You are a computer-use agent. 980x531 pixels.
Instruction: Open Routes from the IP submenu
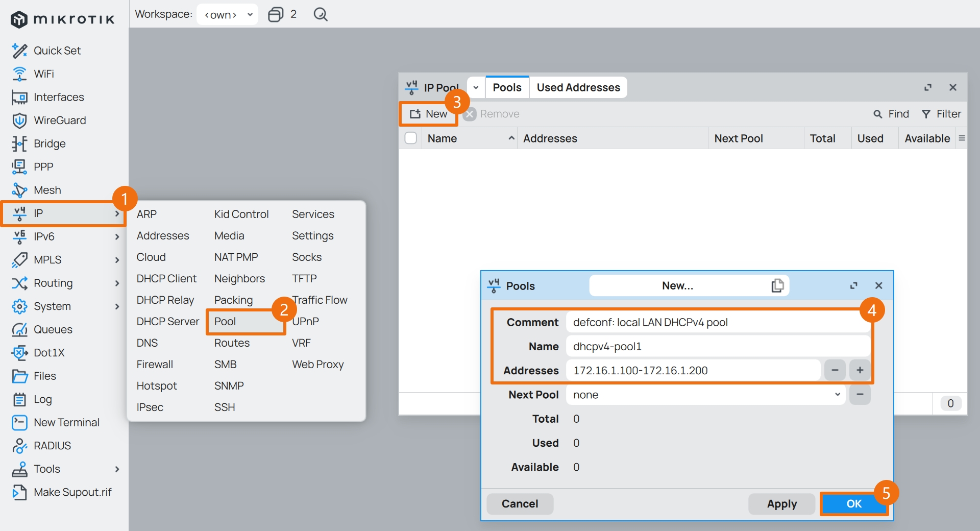tap(232, 343)
